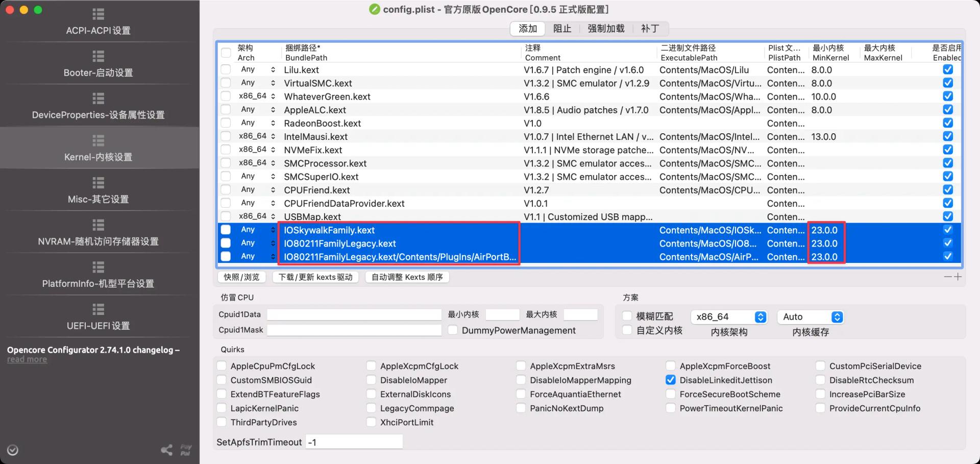Toggle Enabled checkbox for Lilu.kext

click(948, 69)
